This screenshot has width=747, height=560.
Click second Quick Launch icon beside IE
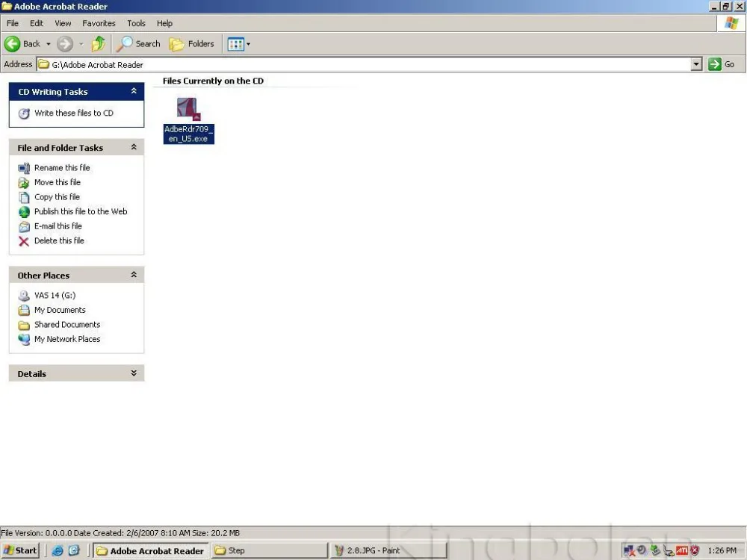point(74,551)
